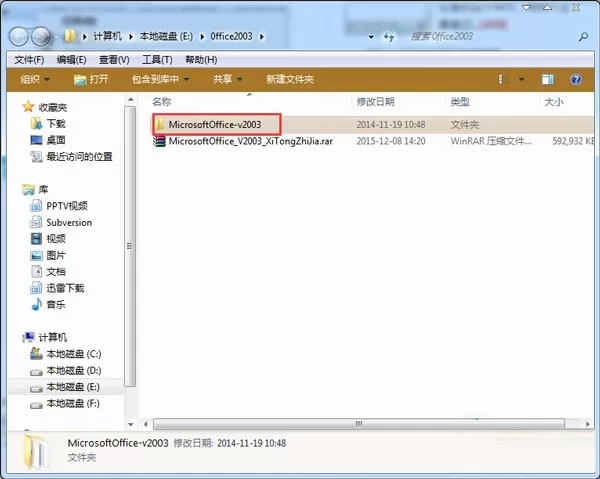
Task: Click the Forward navigation arrow button
Action: pos(41,37)
